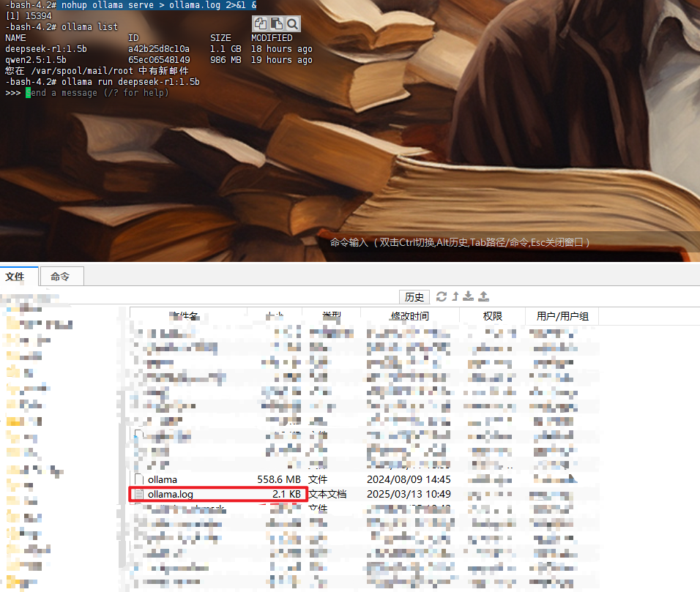The width and height of the screenshot is (700, 592).
Task: Click the 2025/03/13 10:49 modified date
Action: [x=409, y=494]
